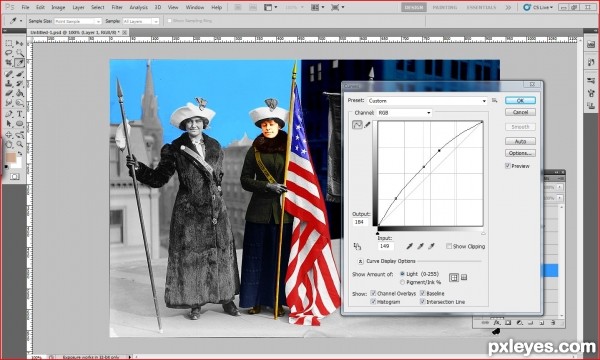Collapse Curve Display Options section
600x360 pixels.
(x=360, y=261)
